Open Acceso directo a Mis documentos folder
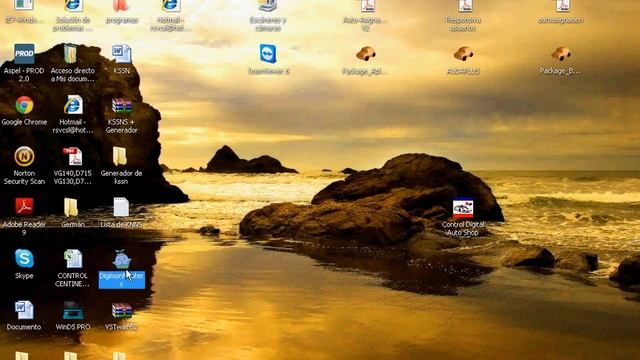640x360 pixels. (71, 54)
